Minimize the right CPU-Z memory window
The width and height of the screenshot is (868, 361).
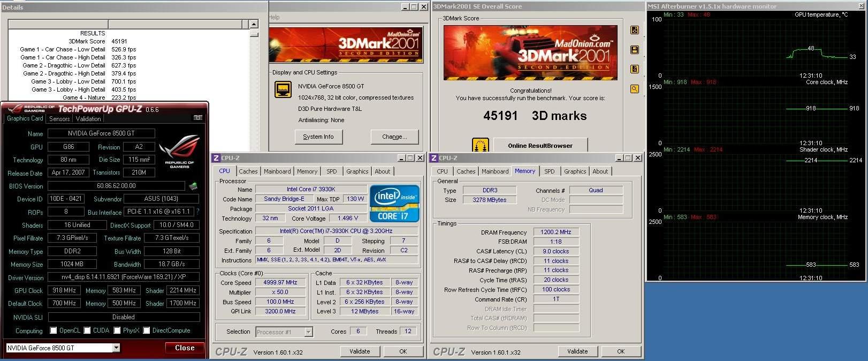[x=620, y=158]
